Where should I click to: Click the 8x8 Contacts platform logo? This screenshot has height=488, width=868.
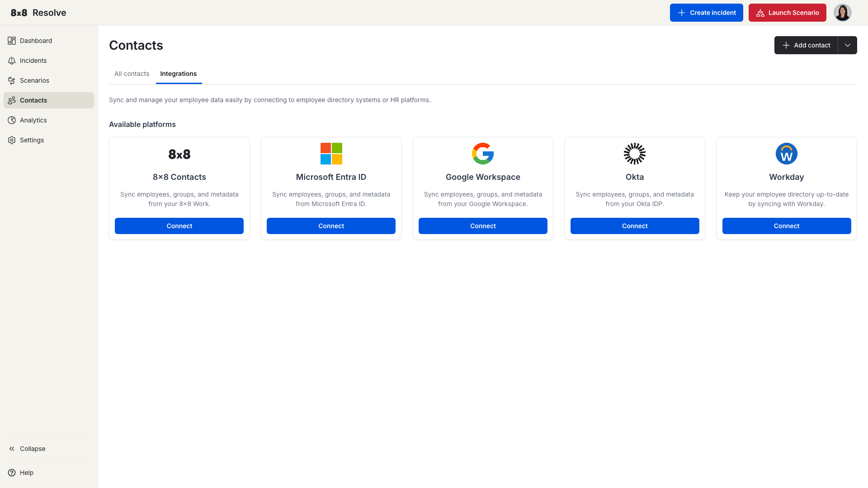(x=179, y=154)
